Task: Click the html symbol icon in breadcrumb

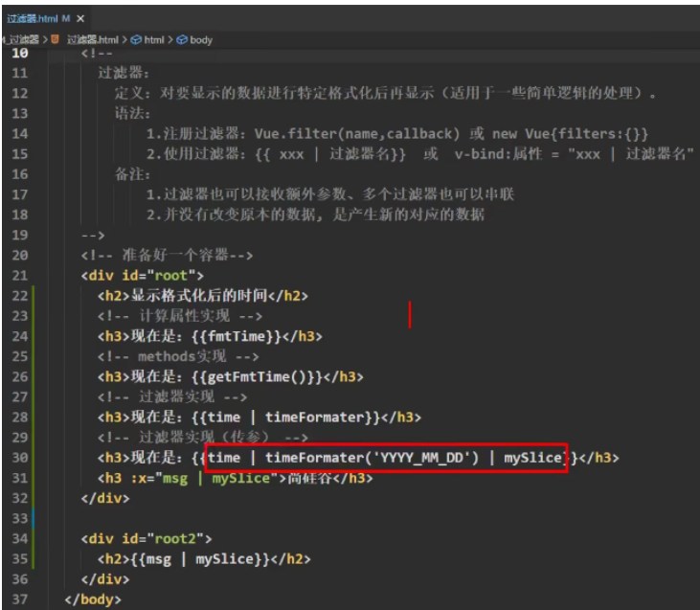Action: click(x=136, y=39)
